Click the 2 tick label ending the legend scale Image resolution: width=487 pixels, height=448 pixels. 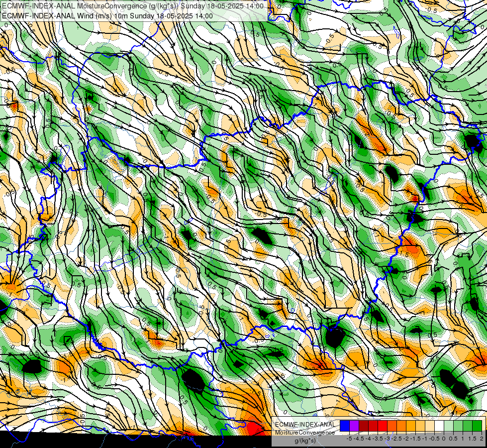482,439
